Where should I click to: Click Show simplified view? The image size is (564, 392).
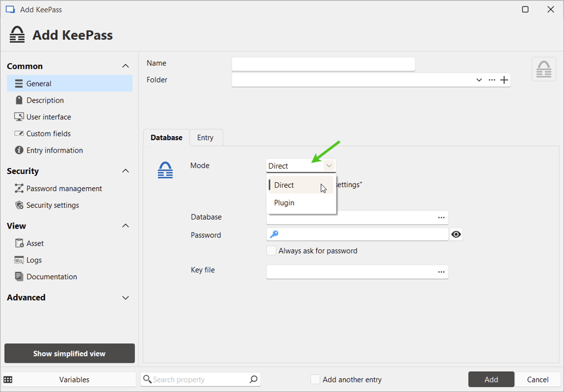click(69, 353)
